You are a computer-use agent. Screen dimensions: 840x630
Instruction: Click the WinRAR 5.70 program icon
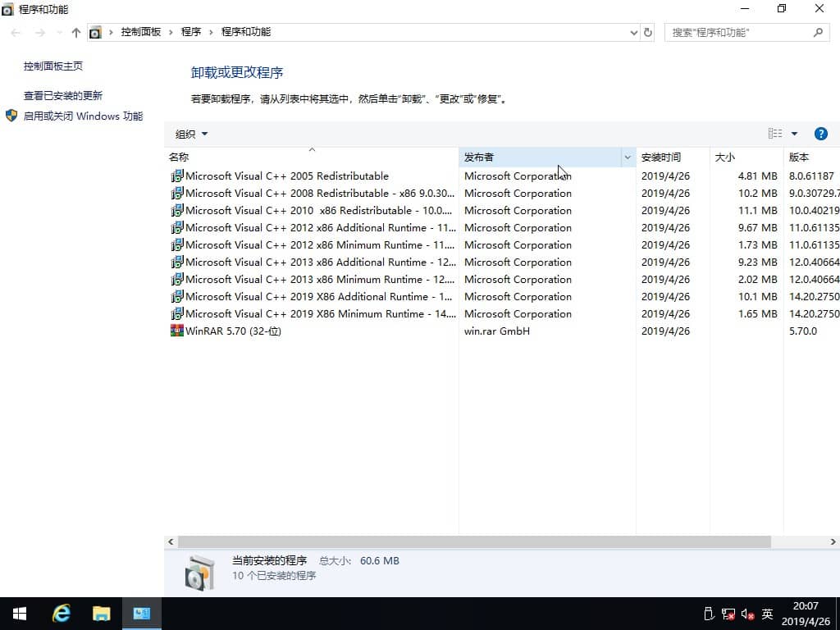[177, 331]
